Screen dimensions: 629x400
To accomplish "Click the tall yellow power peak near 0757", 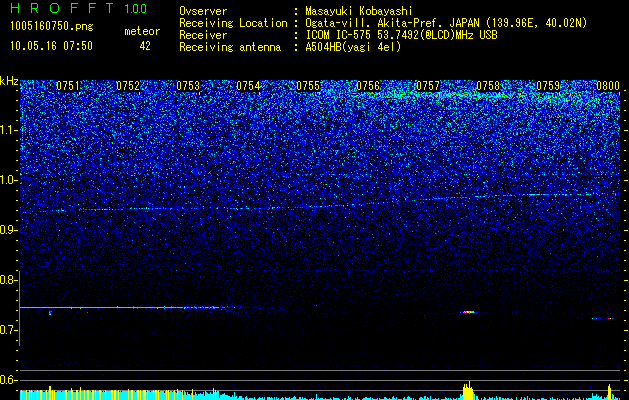I will [x=468, y=390].
